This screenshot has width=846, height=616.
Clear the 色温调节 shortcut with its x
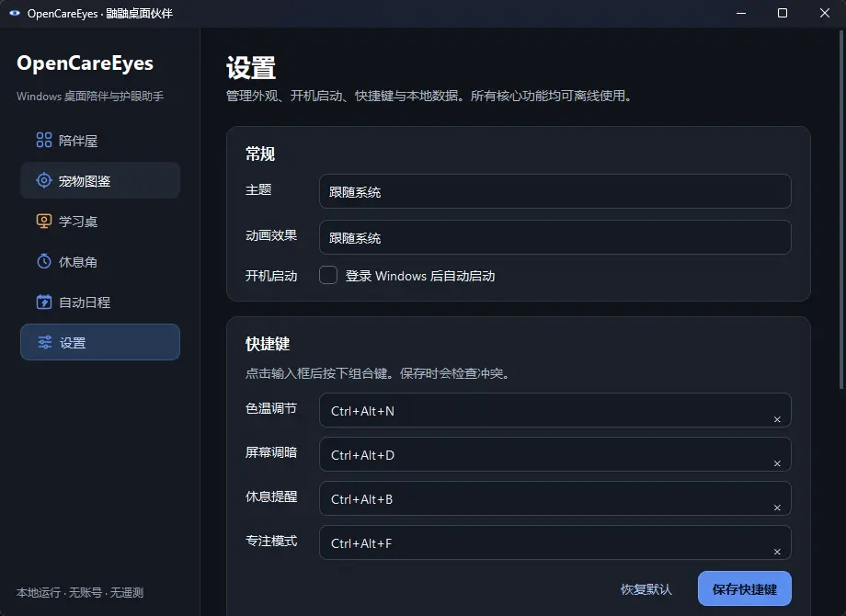(x=777, y=419)
